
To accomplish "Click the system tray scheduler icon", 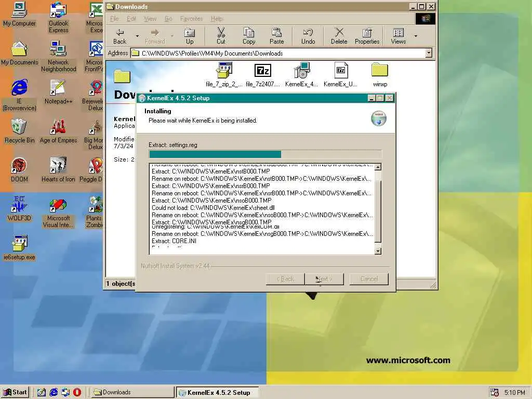I will [x=495, y=392].
